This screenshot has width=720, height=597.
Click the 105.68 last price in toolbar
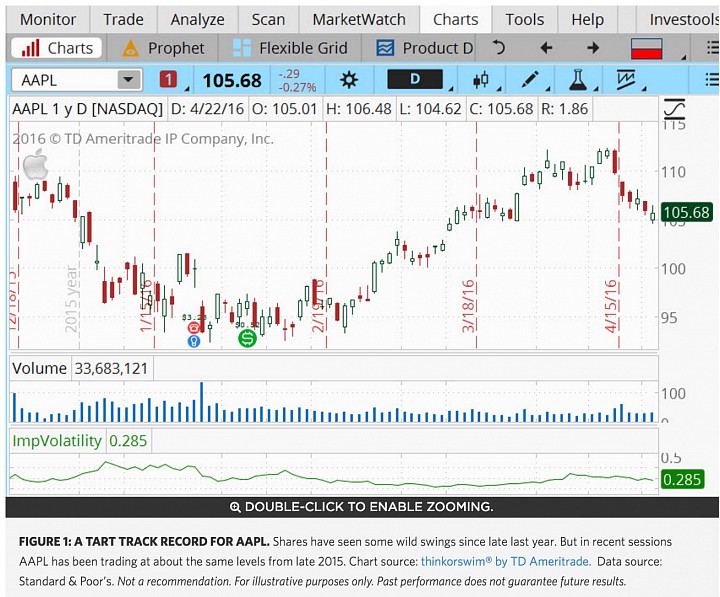232,80
